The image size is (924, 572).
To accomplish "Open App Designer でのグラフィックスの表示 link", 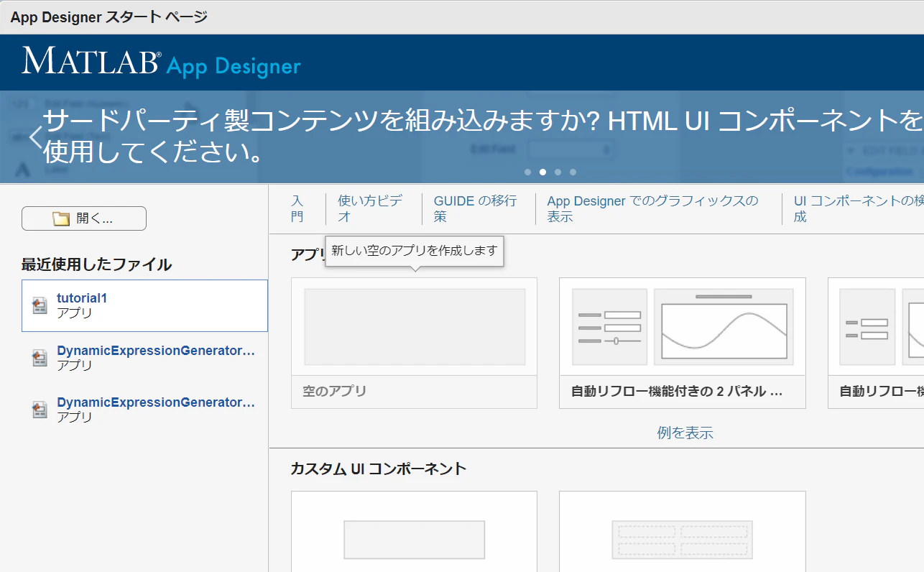I will tap(652, 208).
